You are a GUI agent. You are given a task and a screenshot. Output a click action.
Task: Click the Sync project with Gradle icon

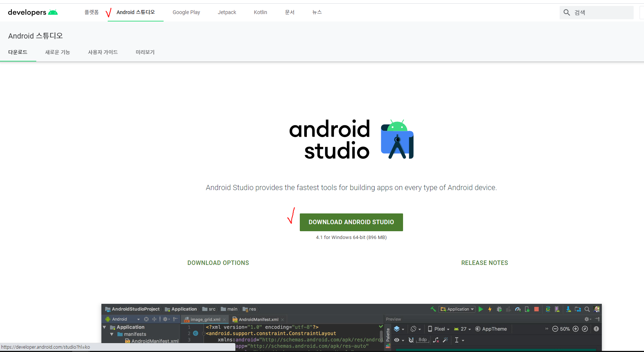(548, 309)
